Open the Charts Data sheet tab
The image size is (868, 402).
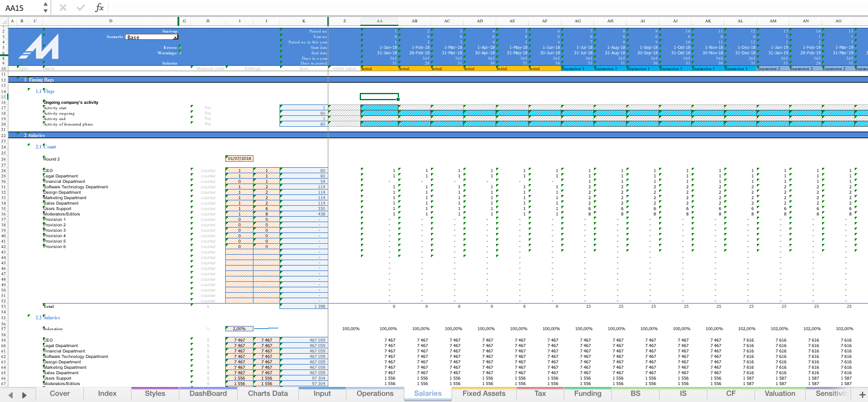[x=267, y=394]
